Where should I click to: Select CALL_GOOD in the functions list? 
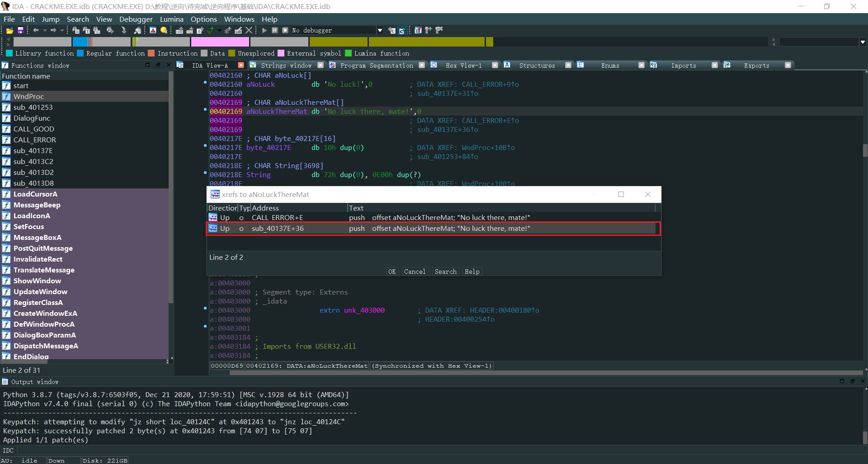[33, 129]
